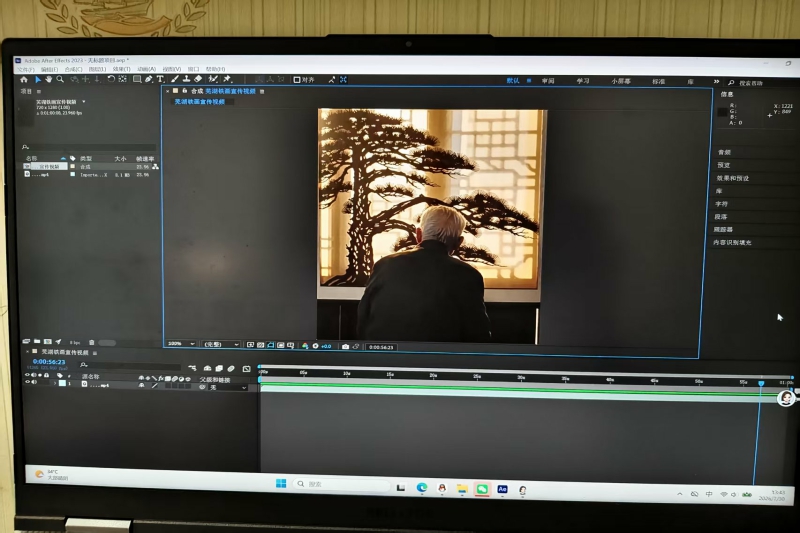
Task: Open the 视图(V) menu
Action: tap(171, 69)
